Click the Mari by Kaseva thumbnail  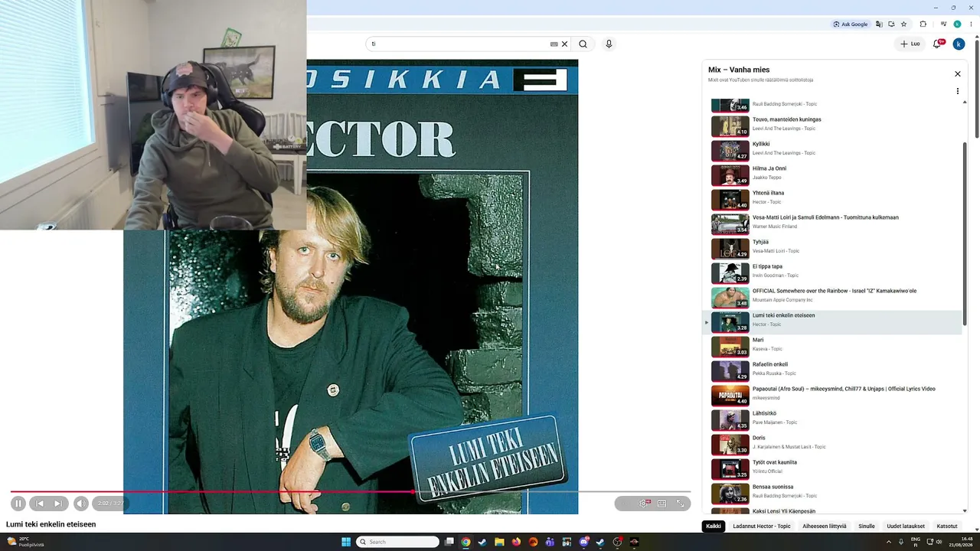click(x=730, y=346)
